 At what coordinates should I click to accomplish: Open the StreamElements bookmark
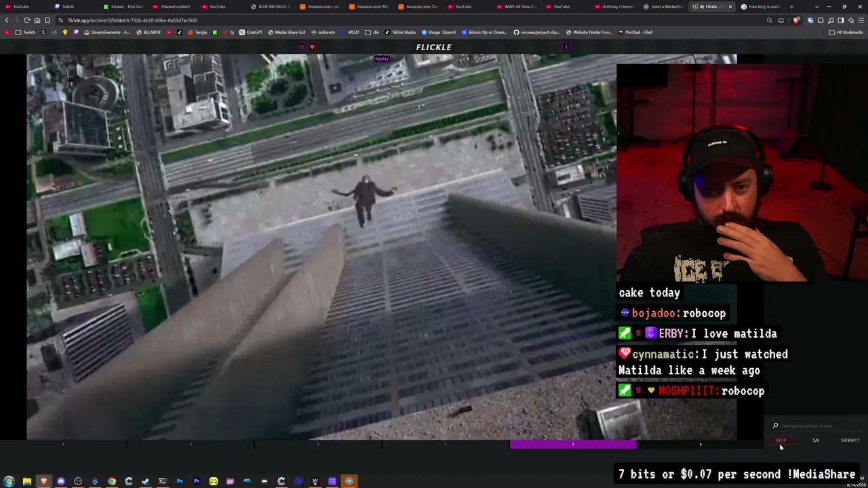point(107,32)
